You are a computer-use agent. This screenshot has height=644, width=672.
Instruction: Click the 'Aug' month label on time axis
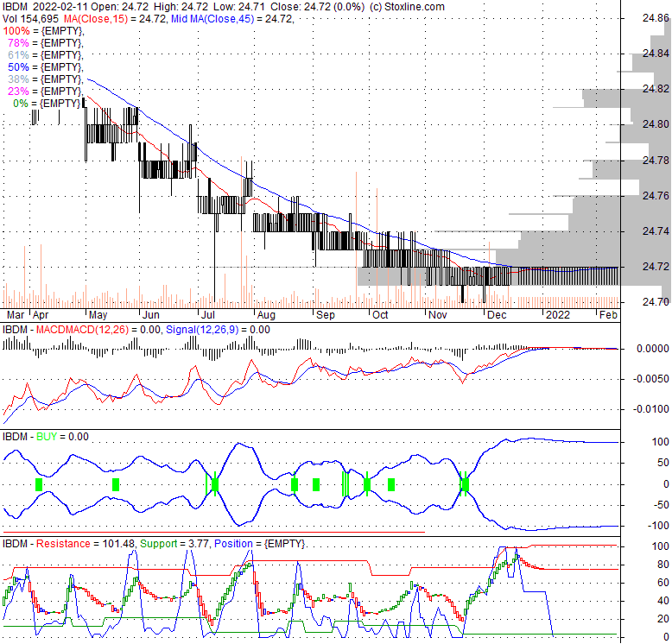[x=266, y=315]
